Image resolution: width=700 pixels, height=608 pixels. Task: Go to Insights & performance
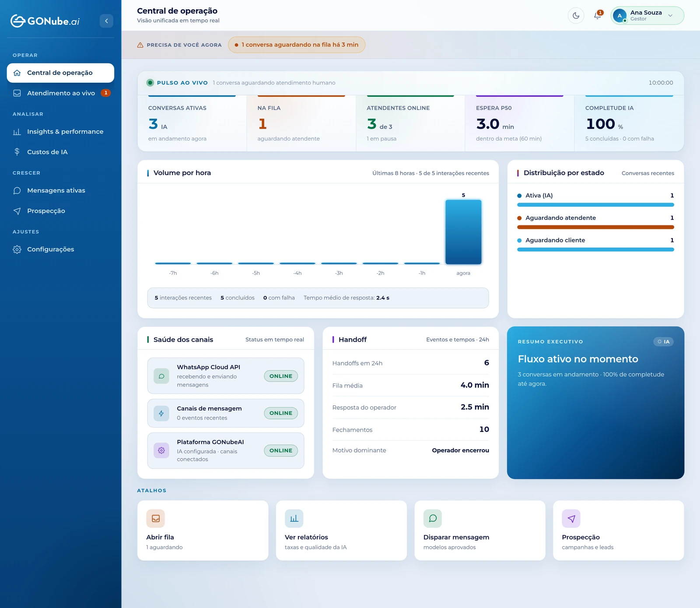pyautogui.click(x=60, y=131)
